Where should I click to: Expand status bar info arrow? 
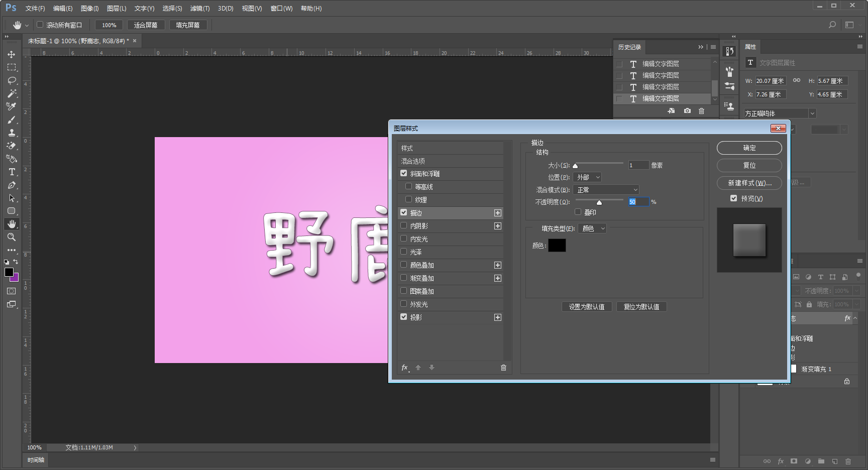coord(135,447)
